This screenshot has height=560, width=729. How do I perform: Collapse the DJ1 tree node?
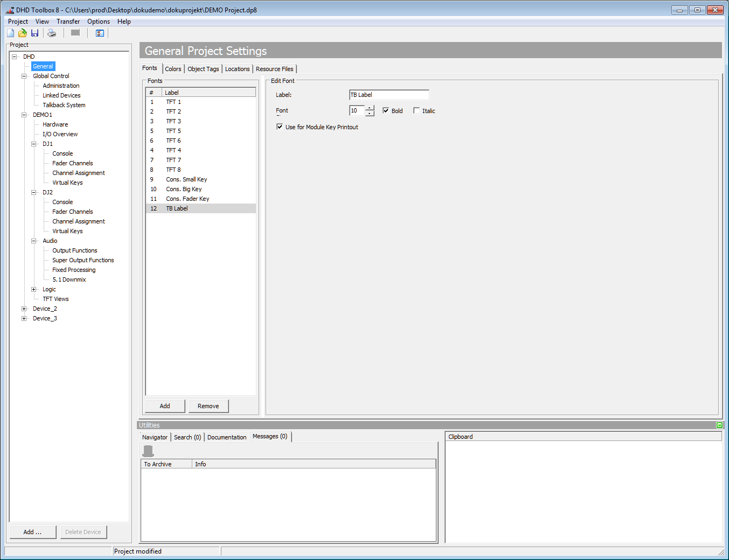click(x=34, y=143)
